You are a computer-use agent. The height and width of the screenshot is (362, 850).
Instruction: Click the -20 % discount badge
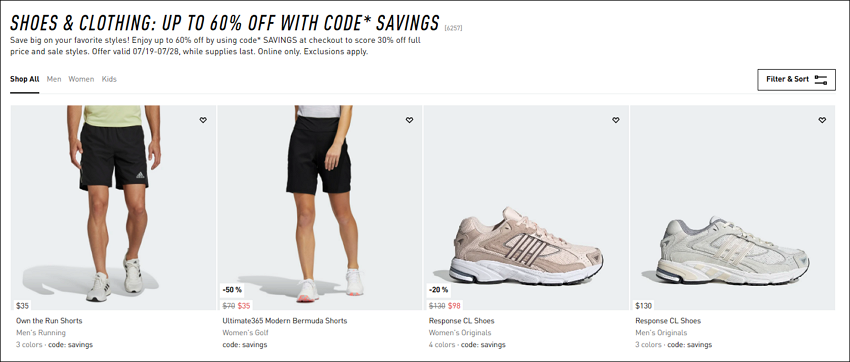pos(438,289)
